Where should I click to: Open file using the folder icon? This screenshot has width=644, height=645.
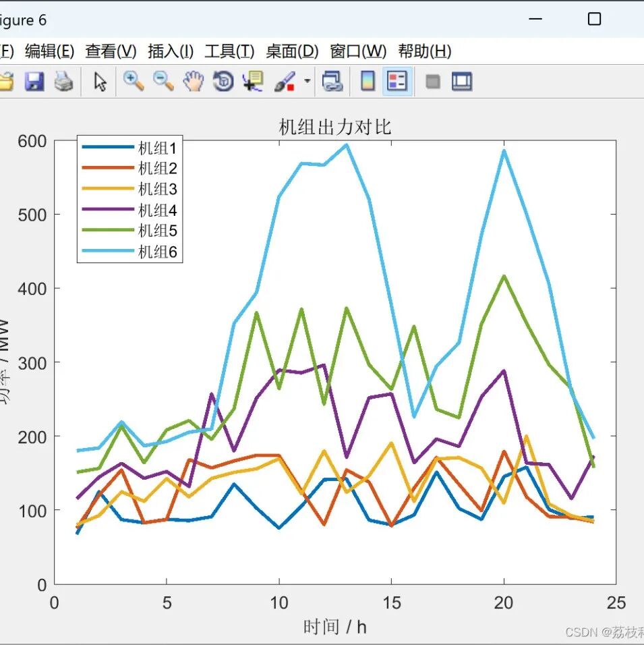(x=7, y=81)
